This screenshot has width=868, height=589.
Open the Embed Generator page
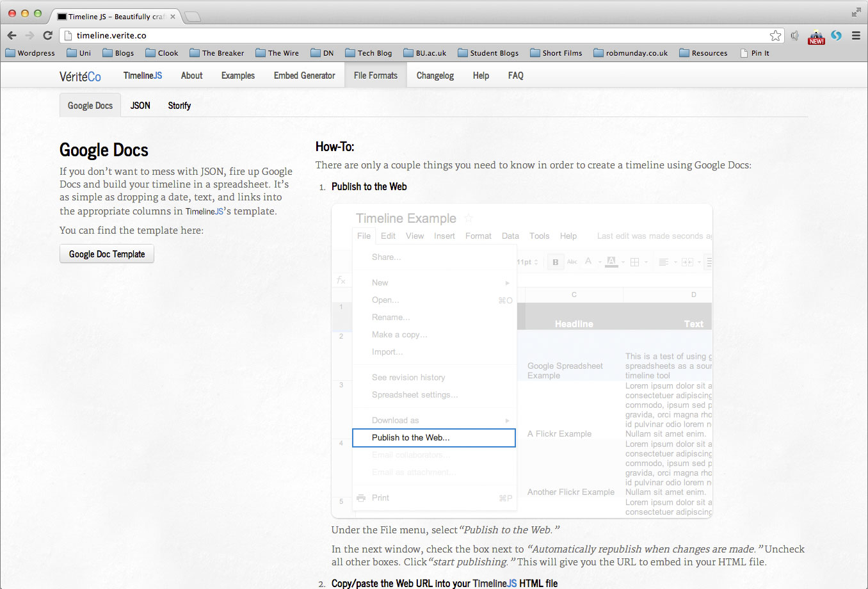tap(304, 76)
